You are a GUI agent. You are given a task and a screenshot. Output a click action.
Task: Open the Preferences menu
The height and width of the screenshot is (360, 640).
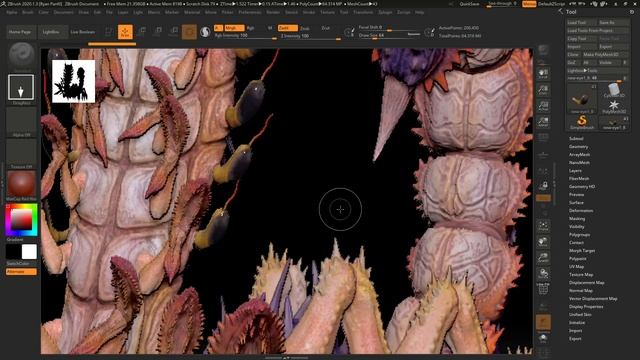coord(250,12)
